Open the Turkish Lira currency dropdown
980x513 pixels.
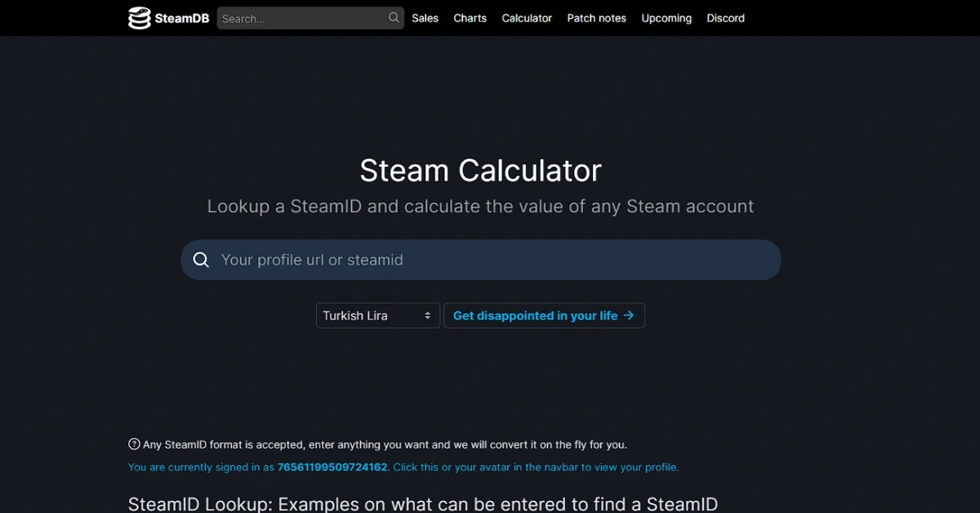tap(377, 315)
